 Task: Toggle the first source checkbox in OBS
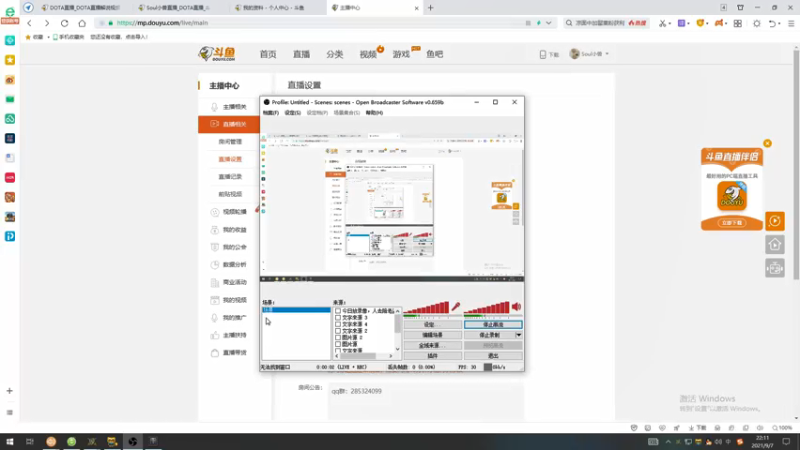(338, 311)
